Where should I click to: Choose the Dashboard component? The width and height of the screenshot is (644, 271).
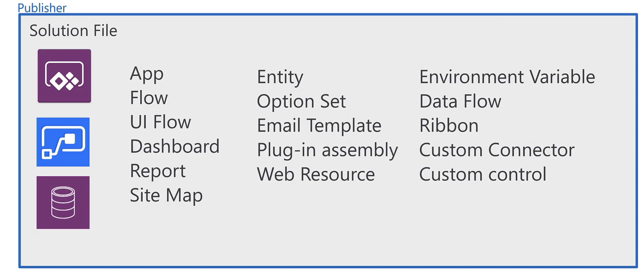click(175, 146)
